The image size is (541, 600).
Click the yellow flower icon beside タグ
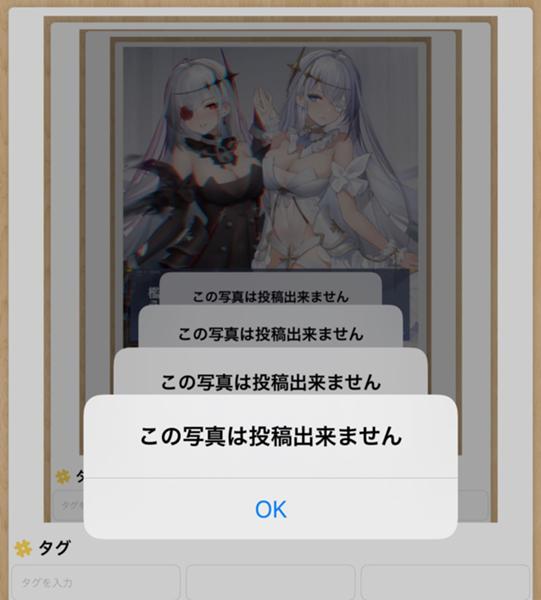[x=23, y=548]
